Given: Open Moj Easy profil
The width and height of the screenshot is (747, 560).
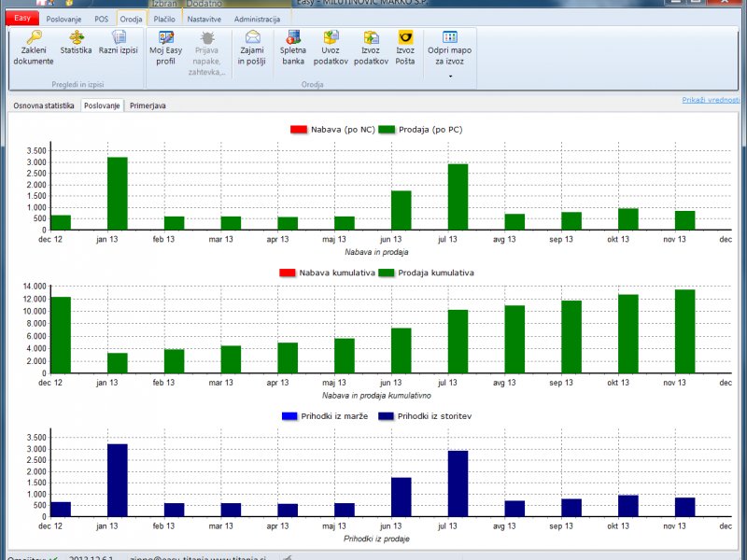Looking at the screenshot, I should pos(167,38).
